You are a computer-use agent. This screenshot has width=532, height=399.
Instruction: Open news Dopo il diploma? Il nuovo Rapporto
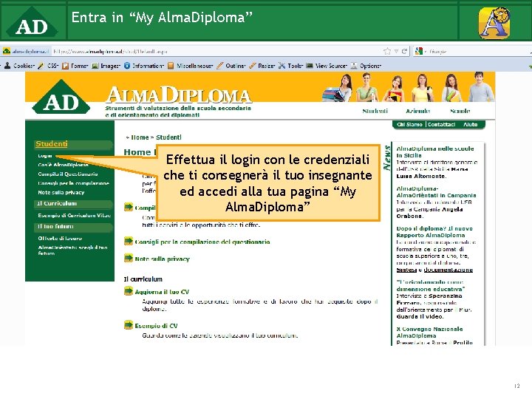pyautogui.click(x=434, y=232)
